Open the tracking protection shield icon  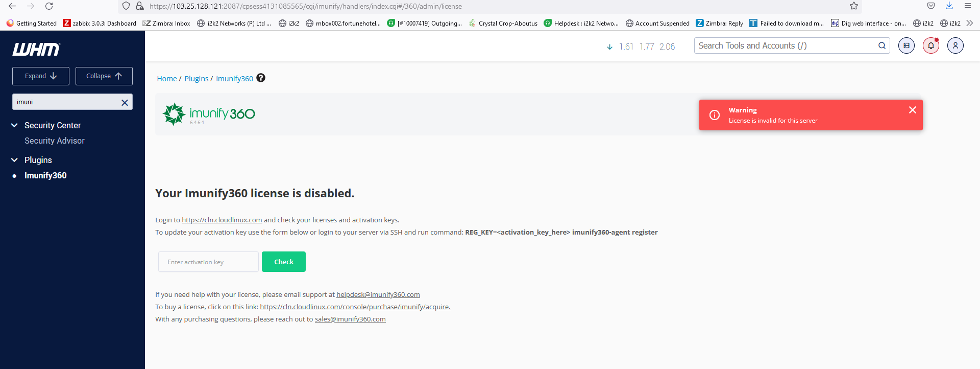pyautogui.click(x=126, y=6)
